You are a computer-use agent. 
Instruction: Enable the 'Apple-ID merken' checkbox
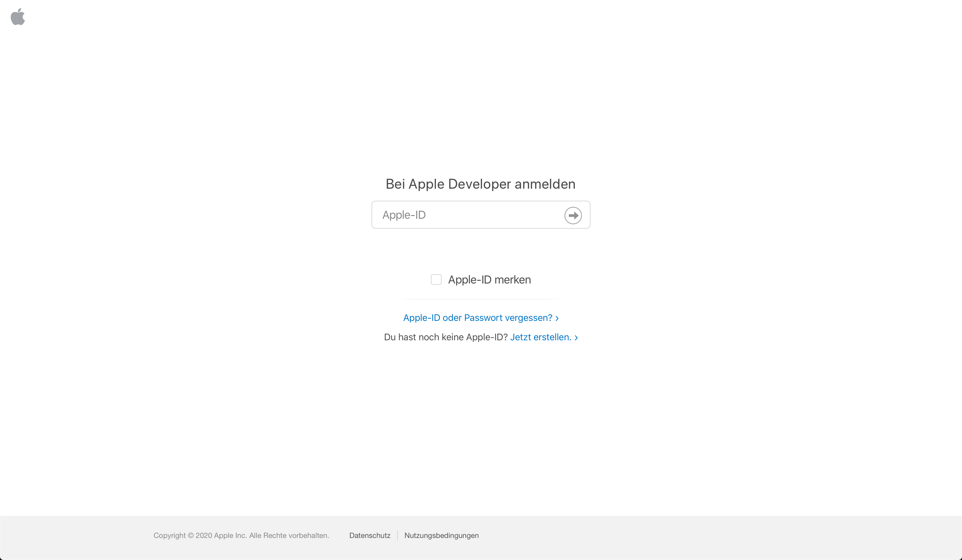pyautogui.click(x=436, y=279)
